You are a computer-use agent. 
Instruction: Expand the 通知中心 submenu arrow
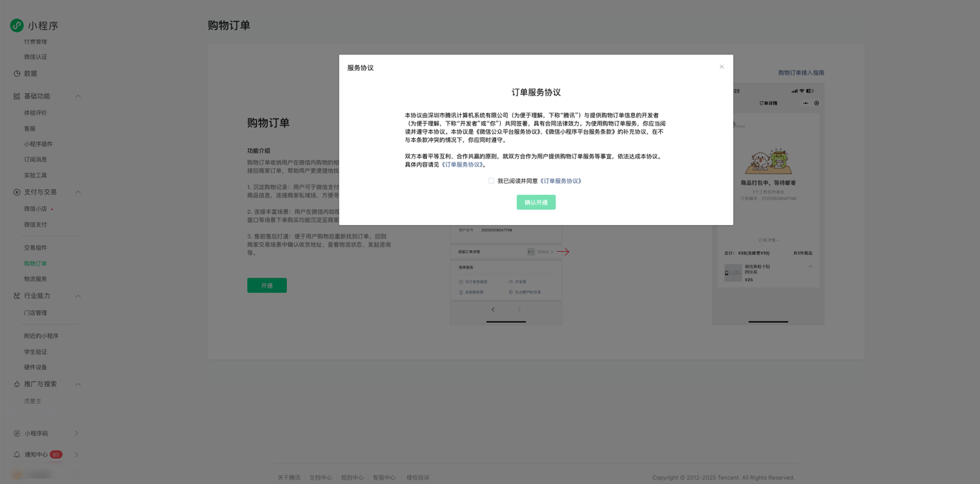[77, 455]
